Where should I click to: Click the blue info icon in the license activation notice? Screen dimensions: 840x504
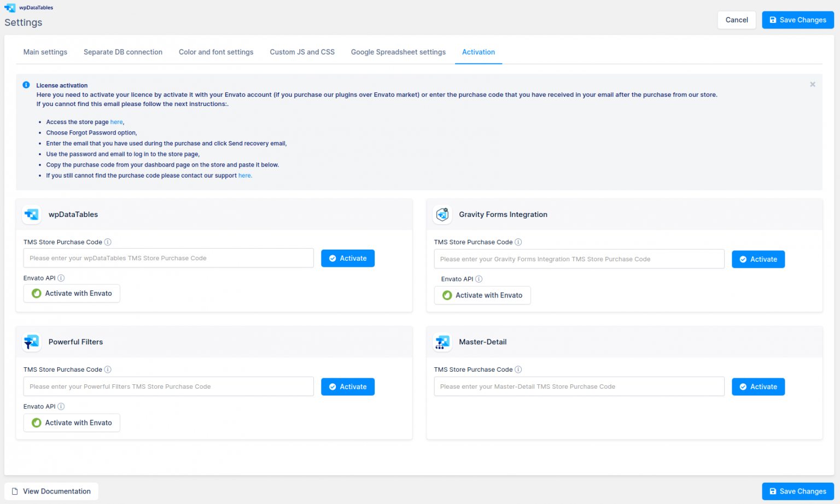point(26,84)
